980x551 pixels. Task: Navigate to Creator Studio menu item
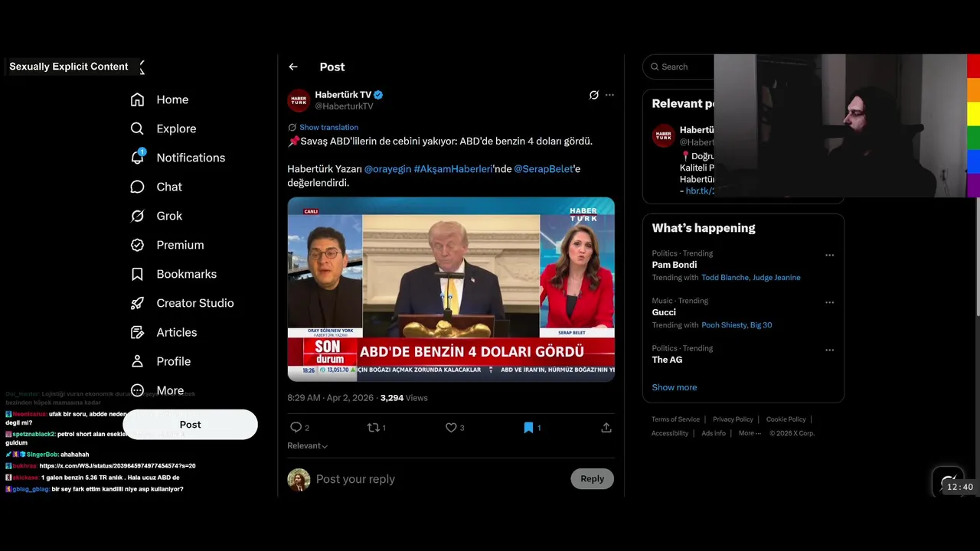pos(195,303)
